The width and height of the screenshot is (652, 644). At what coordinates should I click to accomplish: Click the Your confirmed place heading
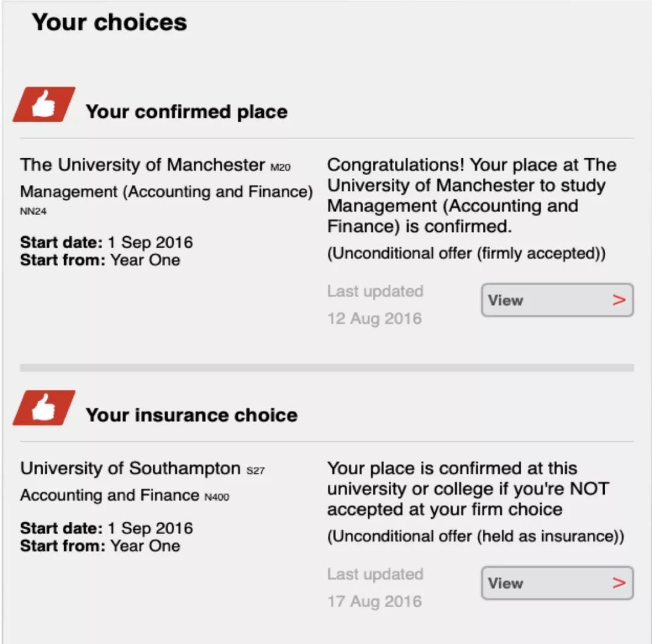pos(187,112)
